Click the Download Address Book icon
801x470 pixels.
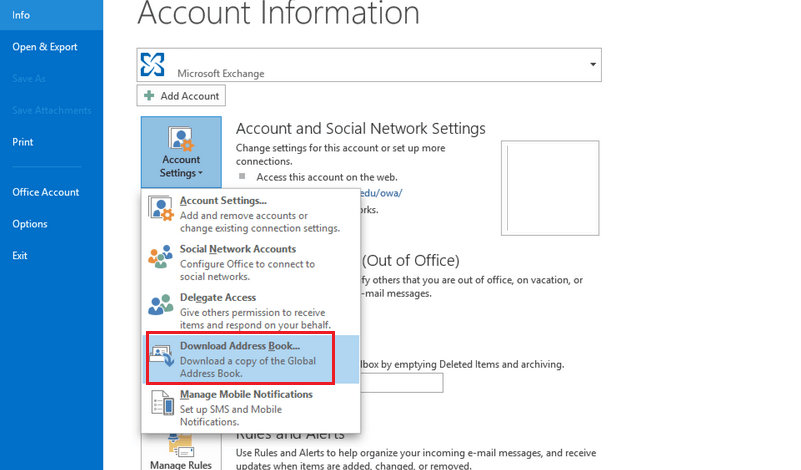pos(161,356)
